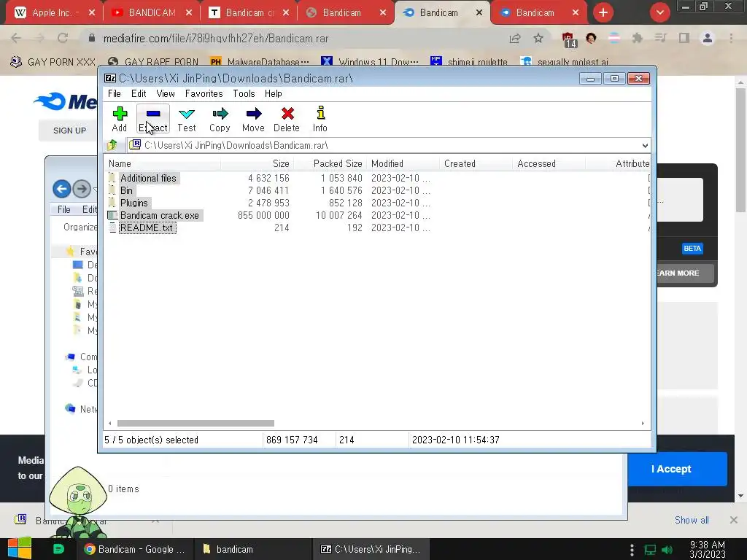Open the Explorer window File menu

64,209
